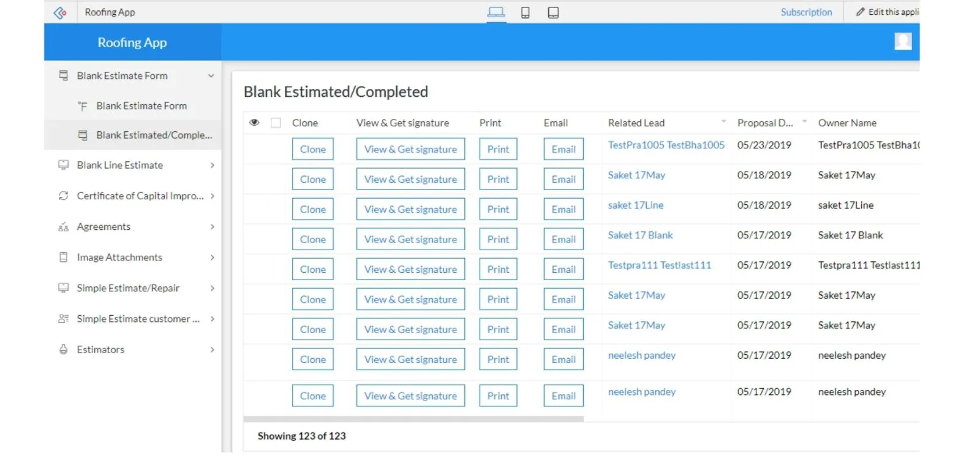Switch to tablet preview icon
The width and height of the screenshot is (980, 466).
click(x=553, y=12)
